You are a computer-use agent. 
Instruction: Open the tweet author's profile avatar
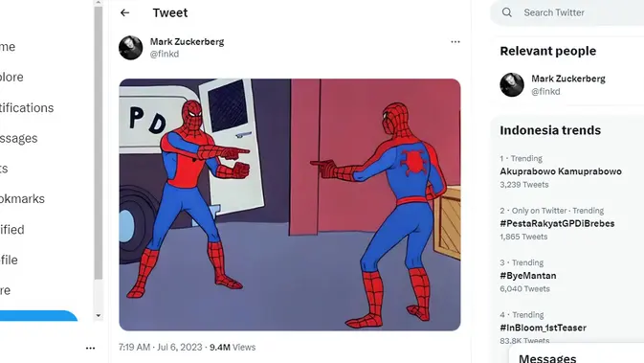130,48
